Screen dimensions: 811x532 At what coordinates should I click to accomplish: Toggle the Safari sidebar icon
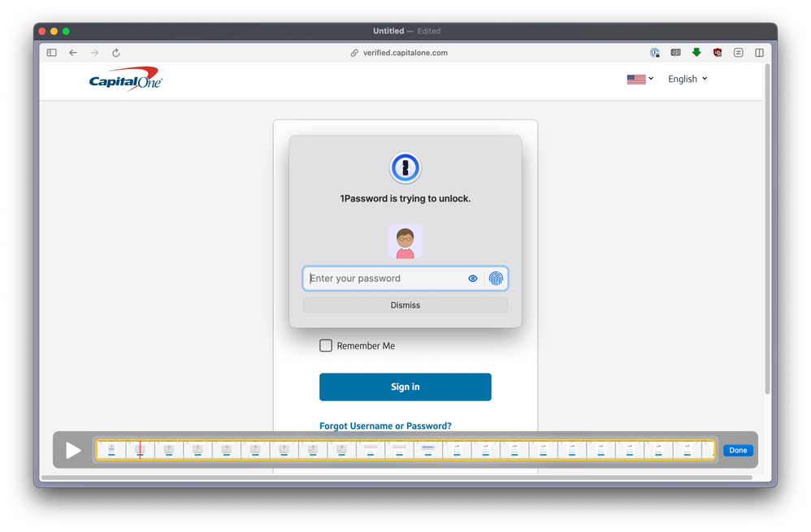pos(52,53)
